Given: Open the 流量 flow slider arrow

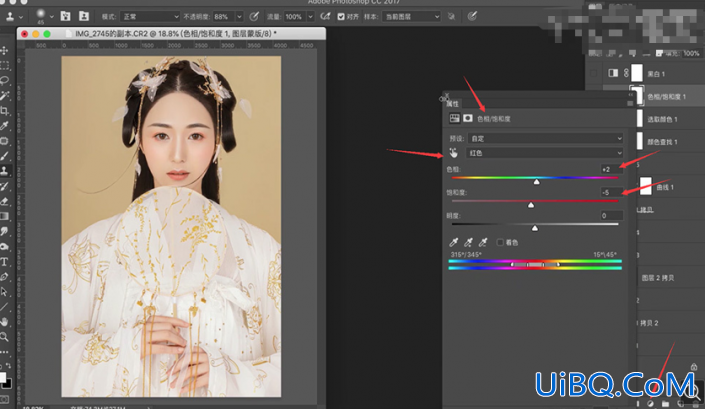Looking at the screenshot, I should (x=310, y=17).
